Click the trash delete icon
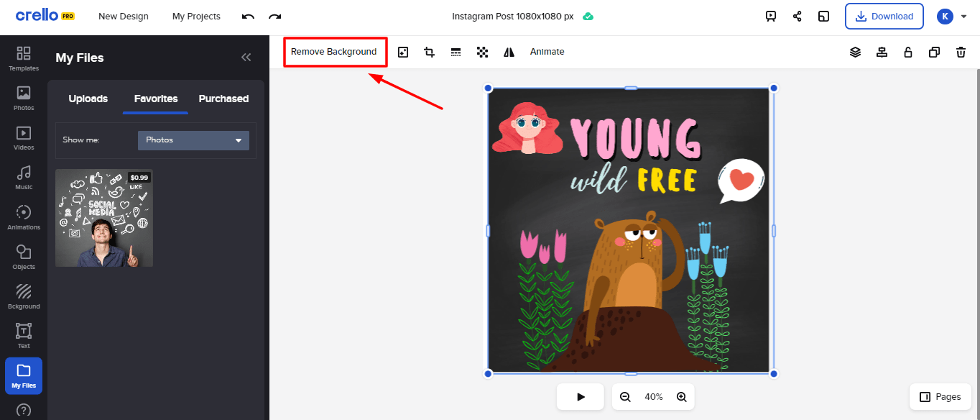The width and height of the screenshot is (980, 420). coord(961,52)
